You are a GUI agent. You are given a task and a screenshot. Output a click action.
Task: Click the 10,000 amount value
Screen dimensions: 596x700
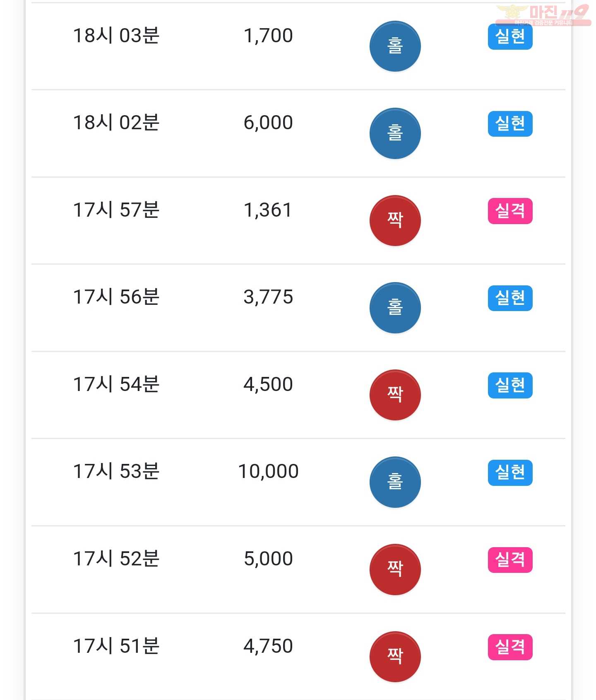click(x=268, y=471)
